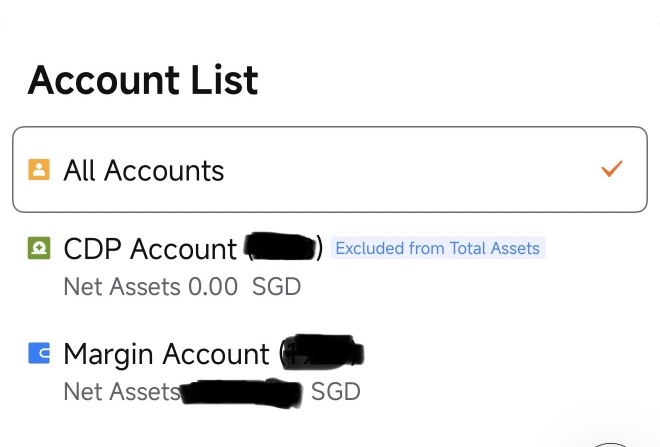Click the orange checkmark on All Accounts
Image resolution: width=660 pixels, height=447 pixels.
(612, 168)
